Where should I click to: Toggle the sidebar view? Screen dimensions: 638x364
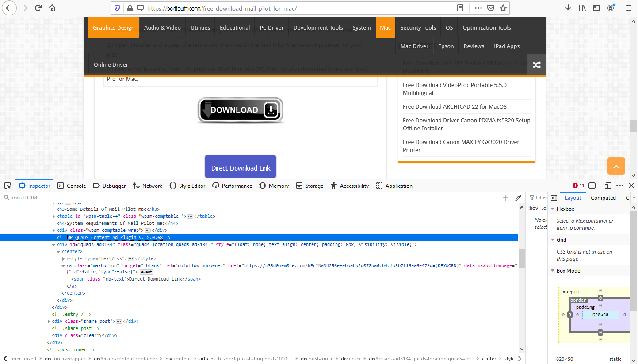[596, 8]
